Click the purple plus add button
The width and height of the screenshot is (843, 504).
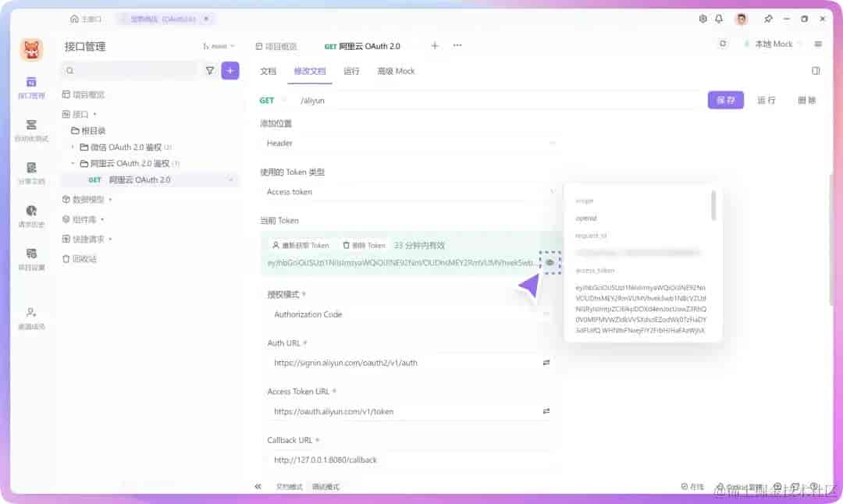click(230, 70)
